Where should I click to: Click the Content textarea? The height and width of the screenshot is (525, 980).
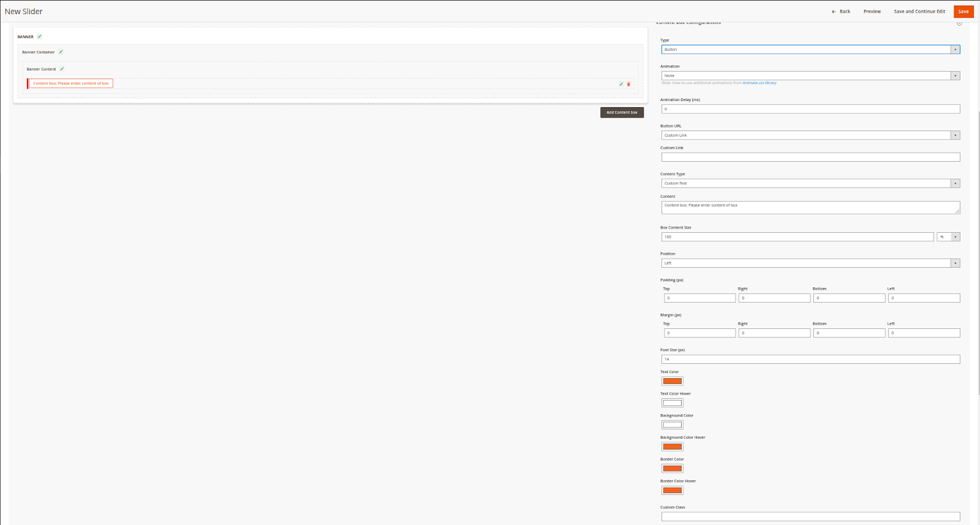click(810, 208)
